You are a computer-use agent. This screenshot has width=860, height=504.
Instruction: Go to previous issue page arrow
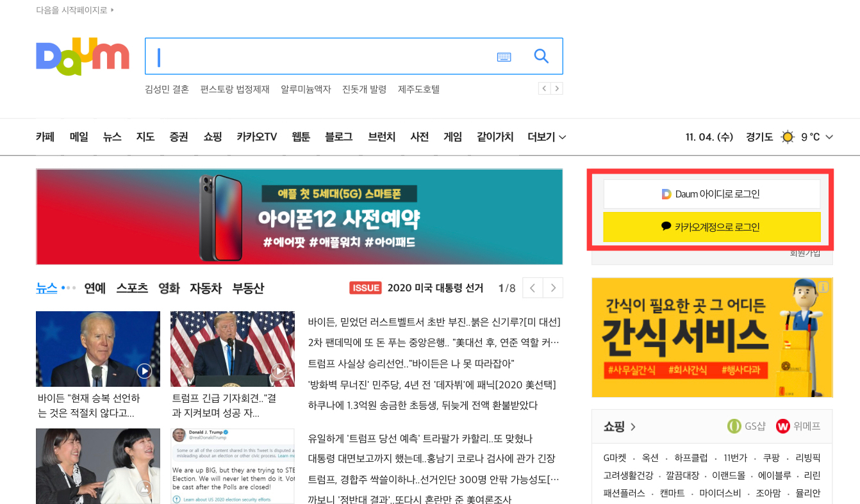tap(533, 288)
